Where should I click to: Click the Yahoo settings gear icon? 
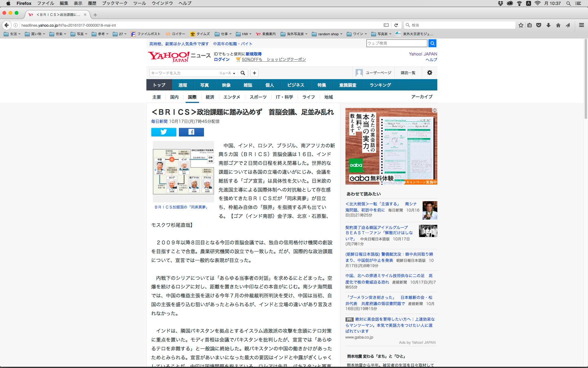[429, 73]
